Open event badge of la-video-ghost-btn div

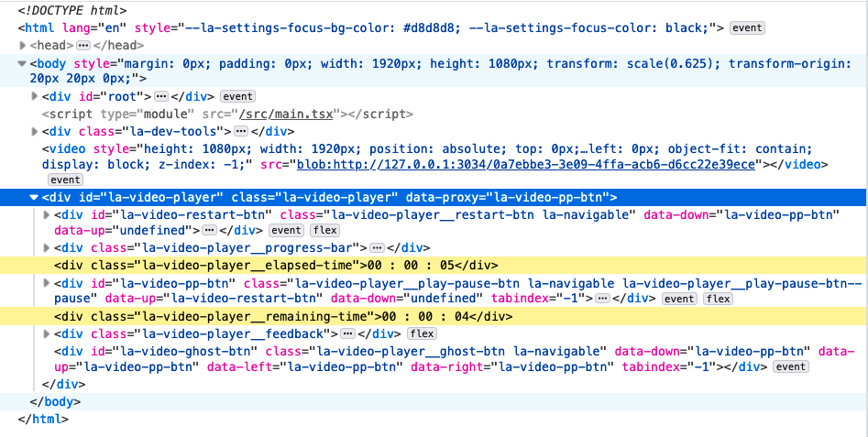[791, 366]
